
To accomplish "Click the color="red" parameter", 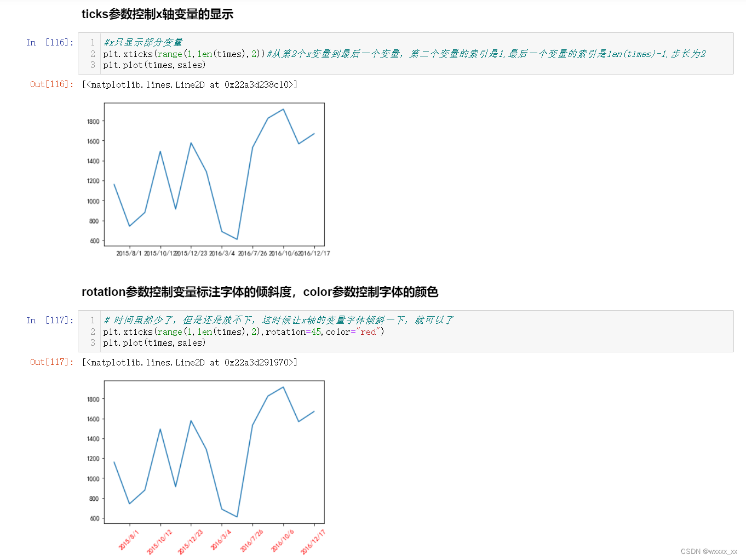I will (353, 332).
